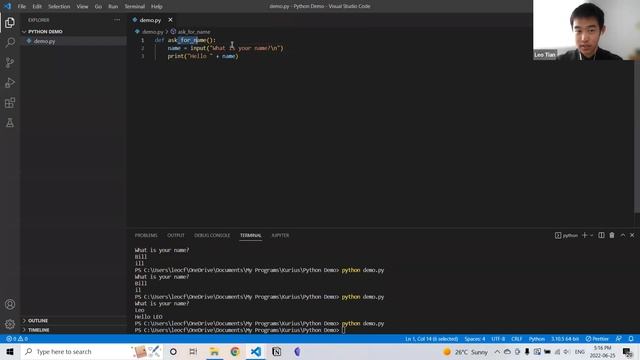Close the demo.py editor tab

click(170, 20)
